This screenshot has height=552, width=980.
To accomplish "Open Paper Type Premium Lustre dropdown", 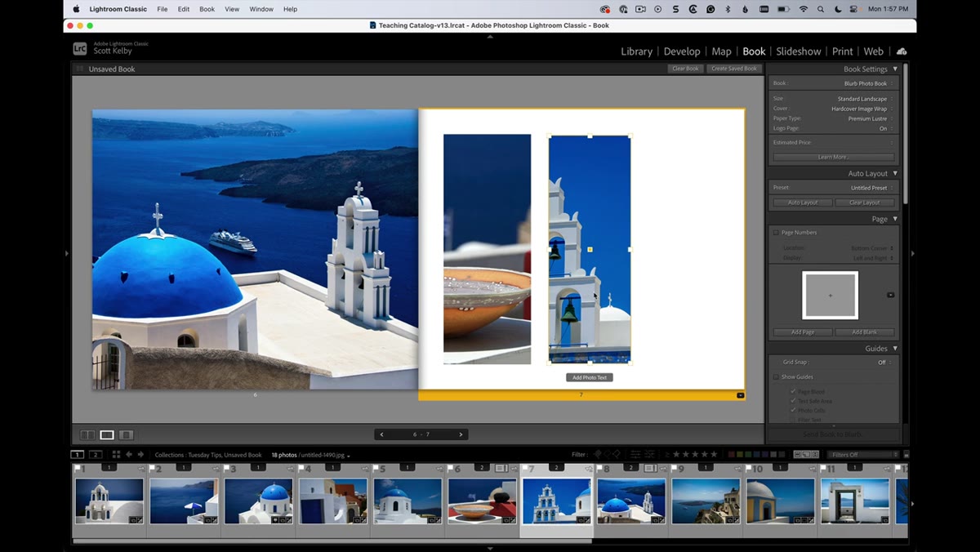I will pos(871,118).
